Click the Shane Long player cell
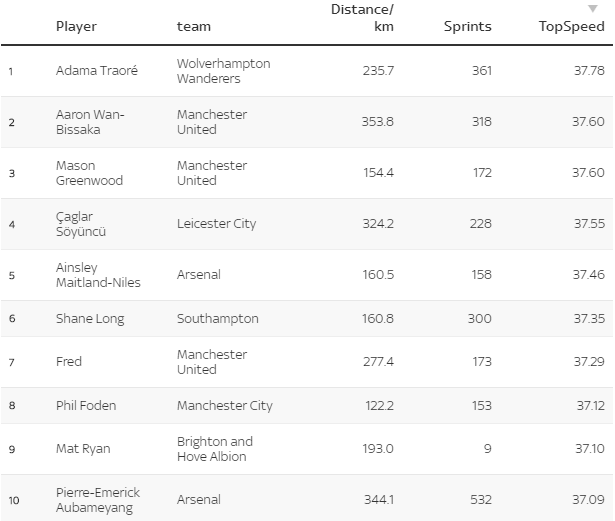This screenshot has height=521, width=615. [x=88, y=319]
